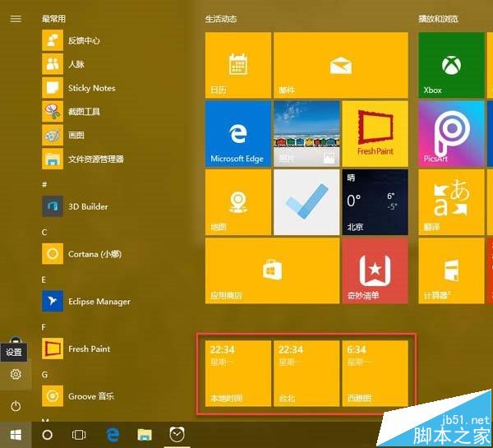493x448 pixels.
Task: Launch the 奇妙清单 Wunderlist tile
Action: (376, 271)
